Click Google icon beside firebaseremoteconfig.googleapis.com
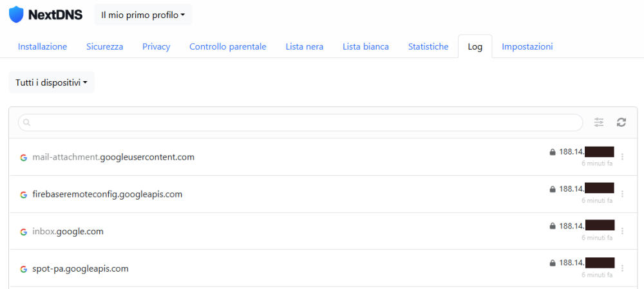This screenshot has height=289, width=644. tap(24, 194)
